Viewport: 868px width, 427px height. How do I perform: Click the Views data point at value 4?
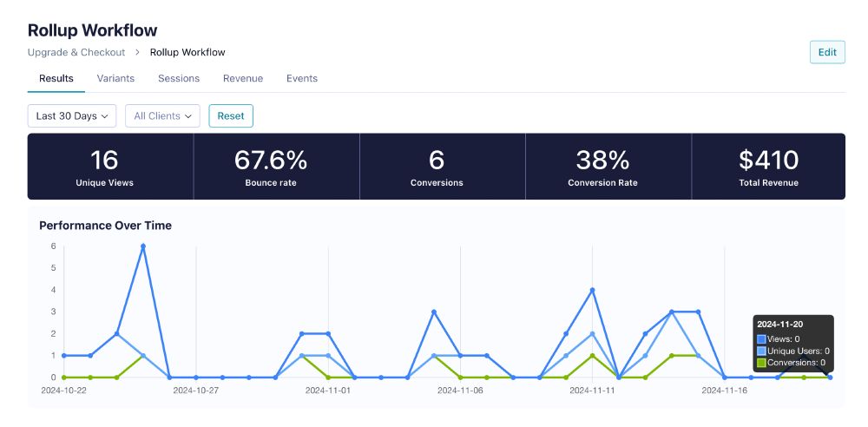(592, 290)
